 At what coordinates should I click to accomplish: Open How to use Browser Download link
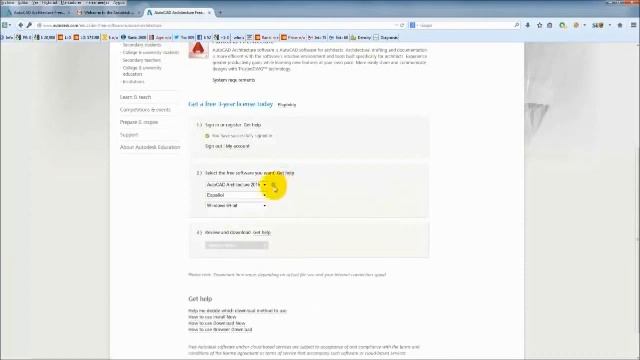pos(220,330)
